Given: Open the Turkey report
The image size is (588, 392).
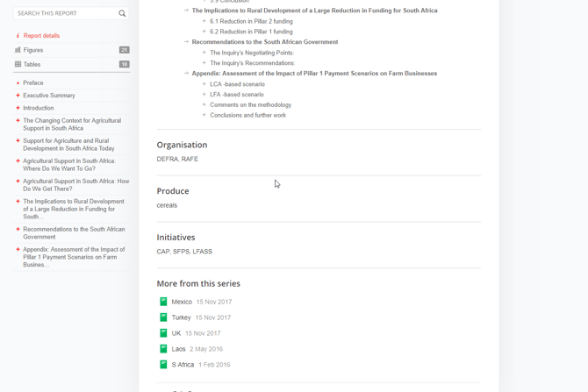Looking at the screenshot, I should 181,317.
